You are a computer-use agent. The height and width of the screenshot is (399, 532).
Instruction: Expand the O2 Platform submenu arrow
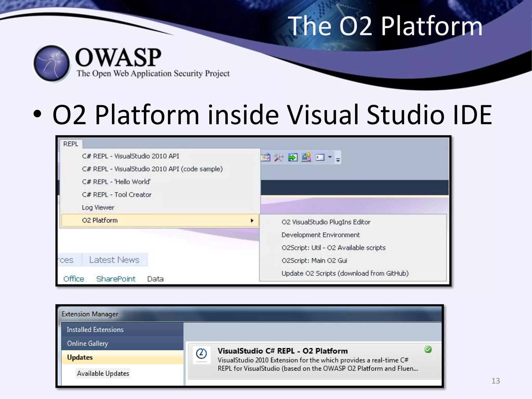(252, 221)
